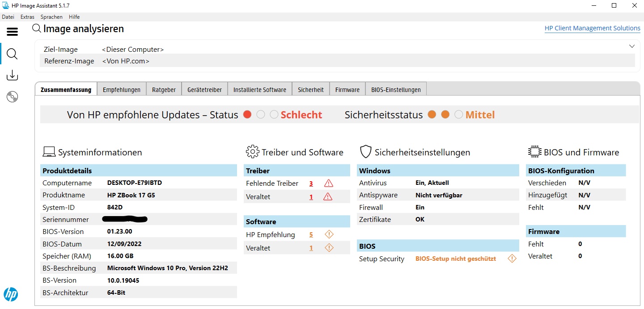
Task: Click the BIOS-Konfiguration section header
Action: coord(576,171)
